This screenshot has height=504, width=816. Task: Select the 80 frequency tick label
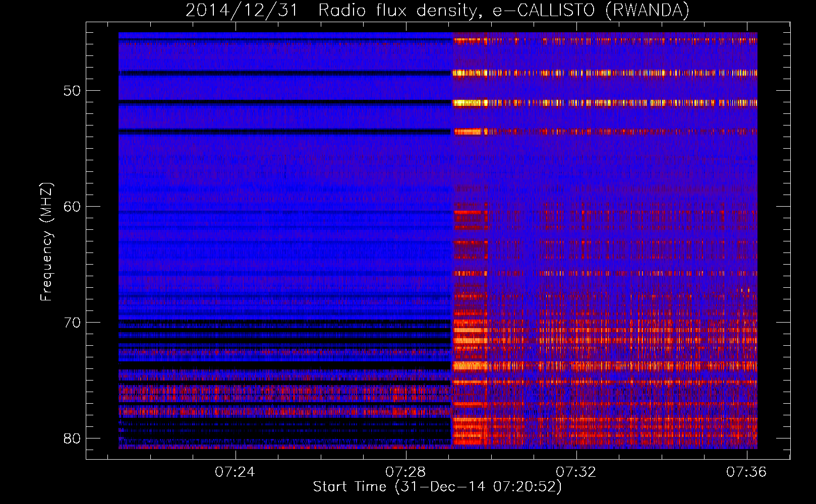coord(72,438)
